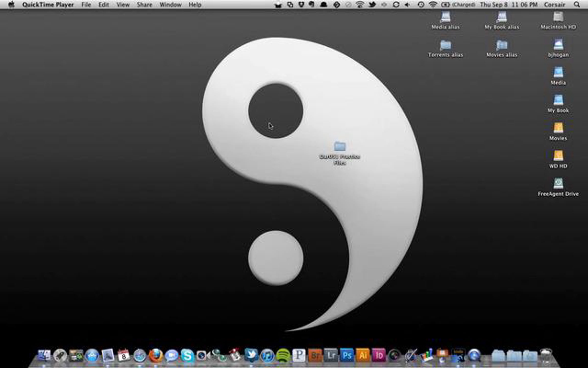Screen dimensions: 588x368
Task: Open iTunes in the dock
Action: tap(267, 356)
